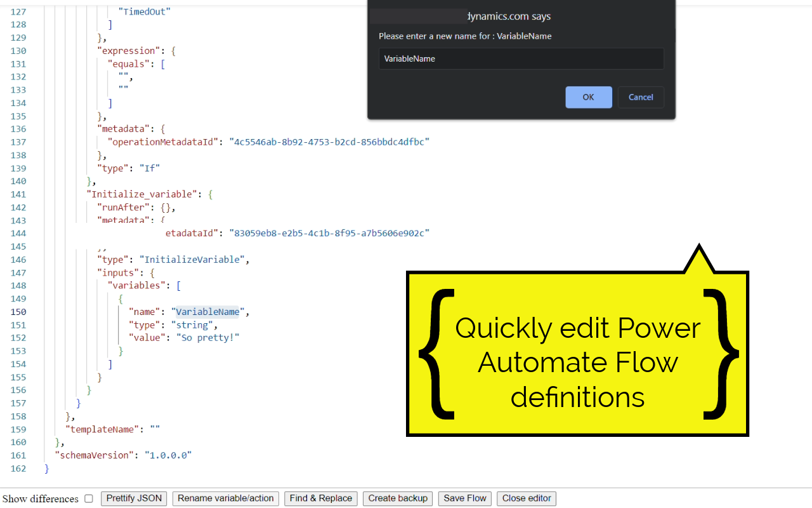Click the Prettify JSON button
Screen dimensions: 812x508
coord(133,498)
